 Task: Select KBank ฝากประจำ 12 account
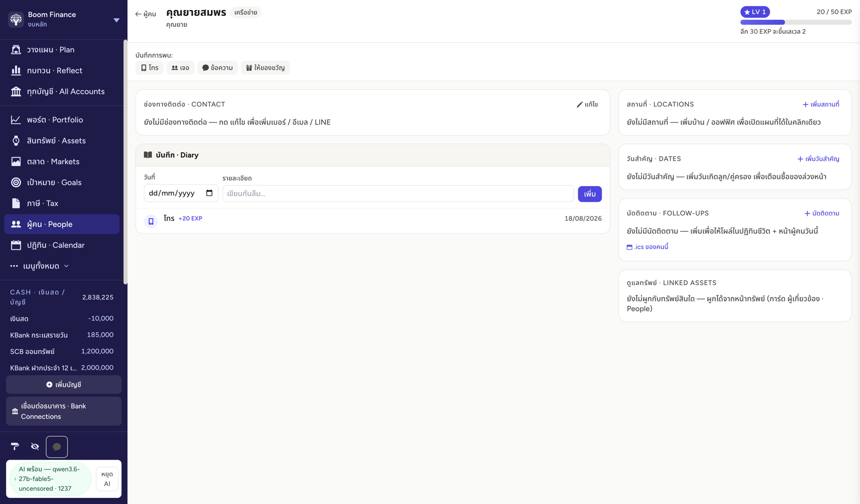pyautogui.click(x=62, y=368)
